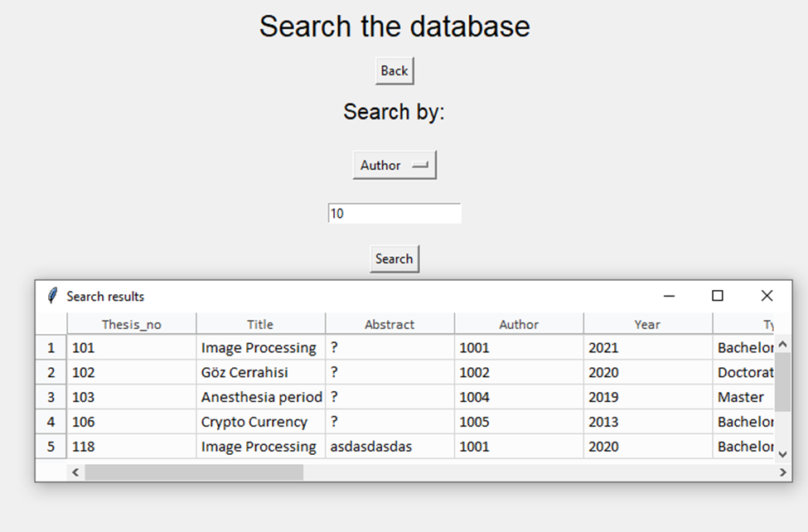Click the Tkinter feather icon in the title bar
This screenshot has height=532, width=808.
[52, 296]
